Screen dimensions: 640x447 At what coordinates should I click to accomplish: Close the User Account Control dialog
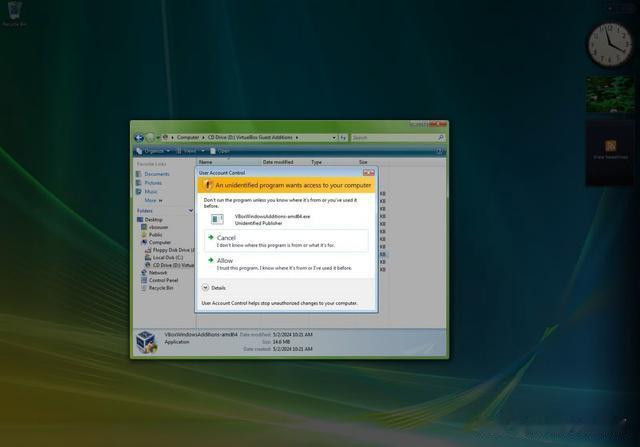coord(369,173)
